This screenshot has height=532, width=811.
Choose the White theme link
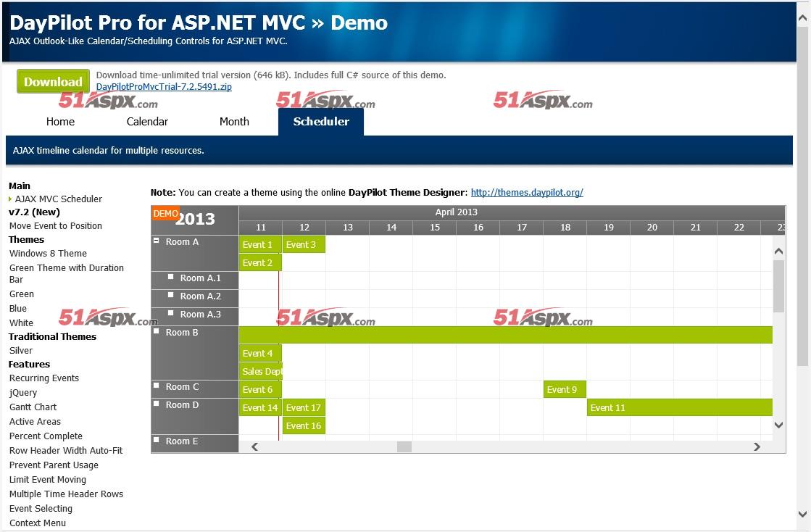coord(21,323)
